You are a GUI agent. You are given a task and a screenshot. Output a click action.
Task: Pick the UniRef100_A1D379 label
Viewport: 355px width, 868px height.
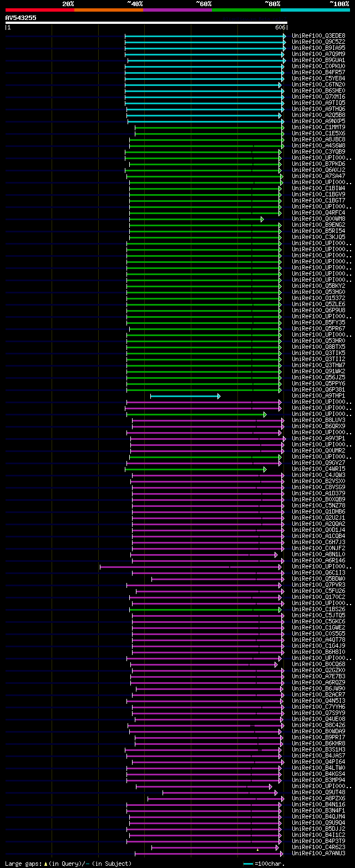point(318,493)
